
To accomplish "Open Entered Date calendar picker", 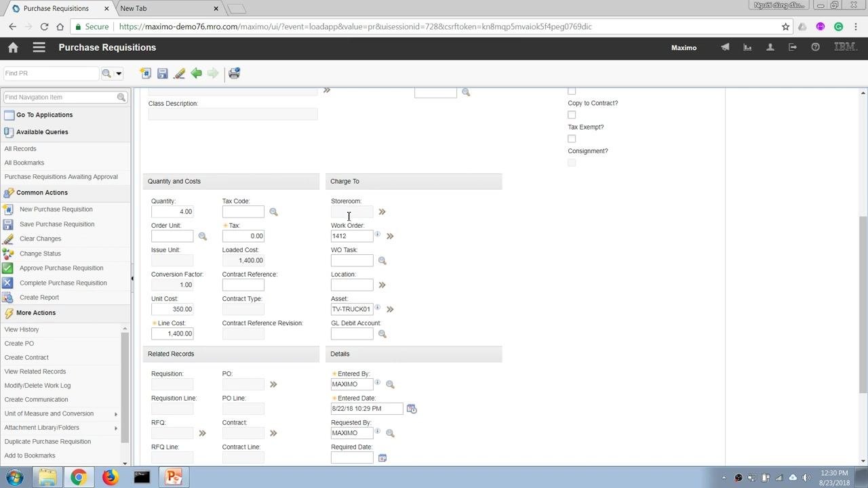I will tap(412, 409).
